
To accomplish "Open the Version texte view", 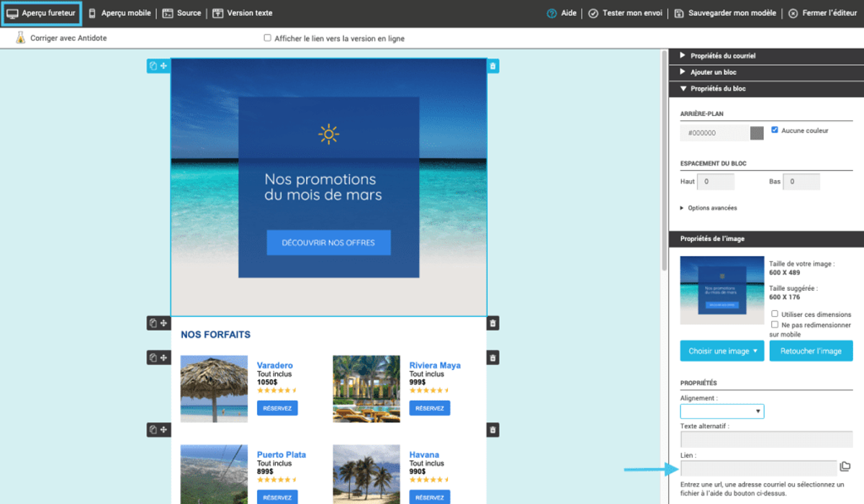I will [x=242, y=13].
